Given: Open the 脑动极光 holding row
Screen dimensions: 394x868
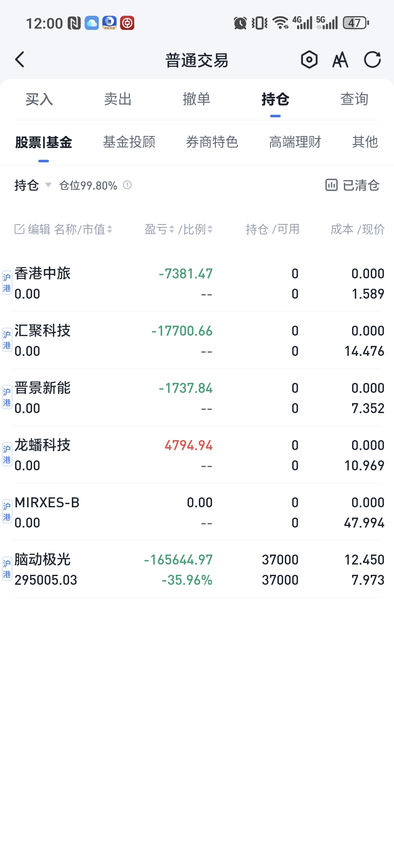Looking at the screenshot, I should point(197,569).
